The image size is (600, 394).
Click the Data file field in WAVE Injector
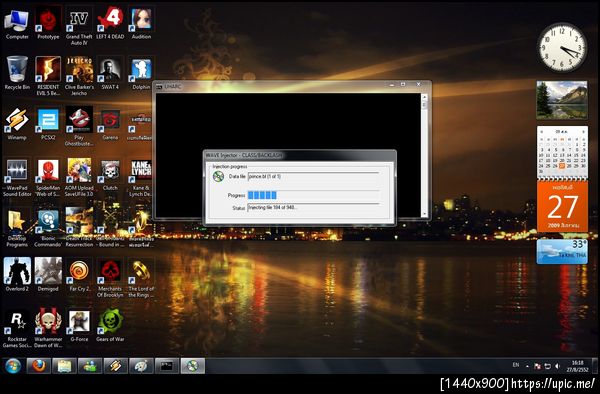pos(313,177)
